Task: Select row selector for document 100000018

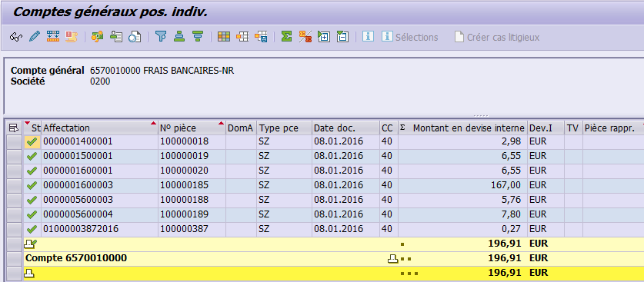Action: [15, 142]
